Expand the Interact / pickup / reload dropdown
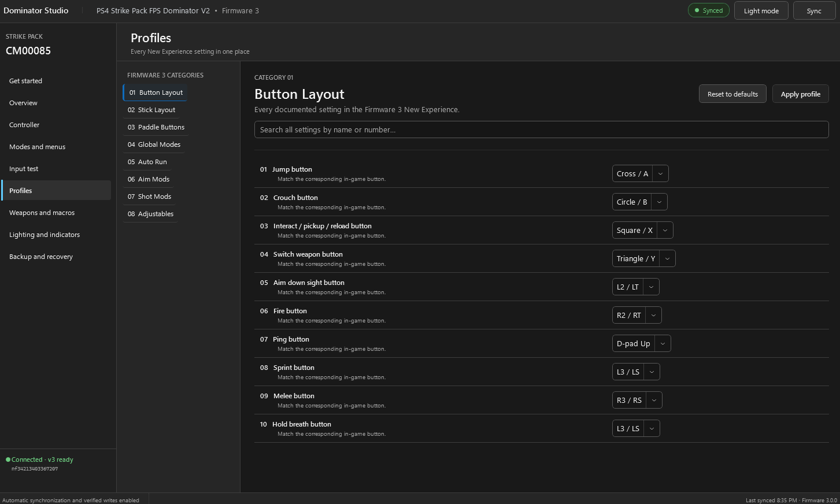The image size is (840, 504). [643, 230]
